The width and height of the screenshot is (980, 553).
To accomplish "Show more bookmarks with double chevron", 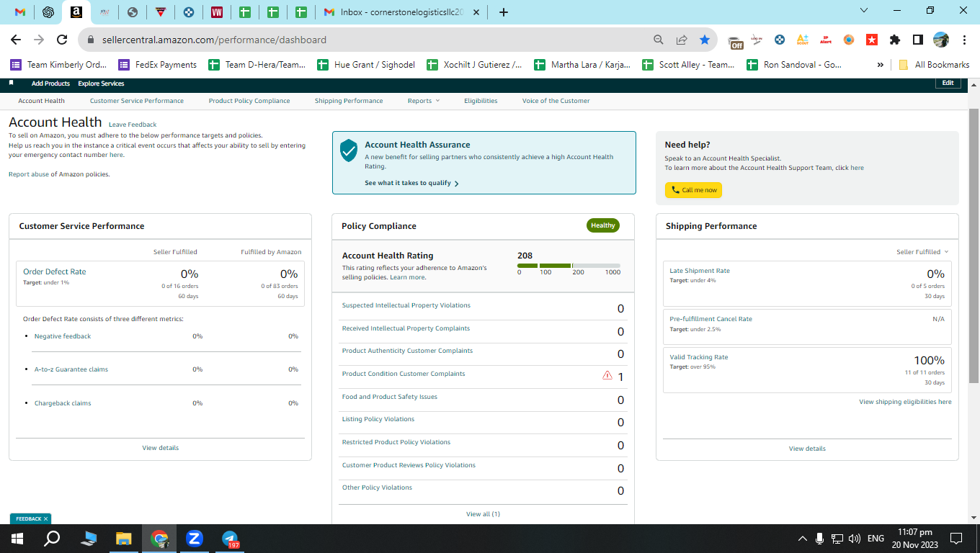I will click(x=881, y=65).
